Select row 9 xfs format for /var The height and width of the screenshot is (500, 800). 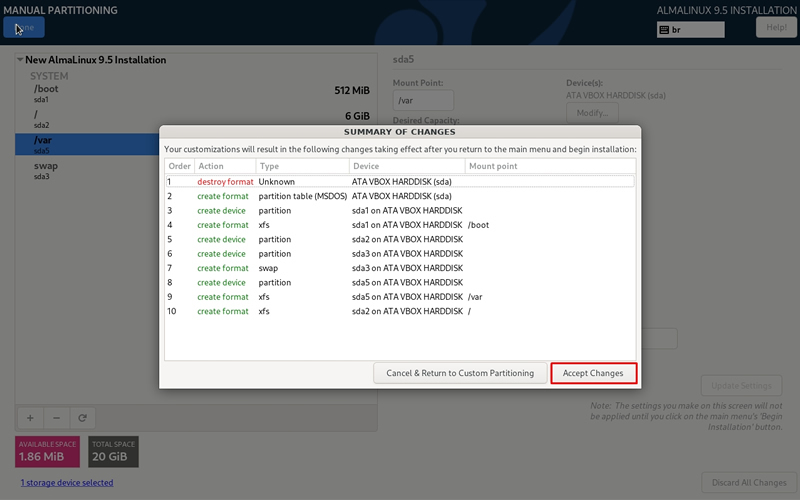point(400,296)
